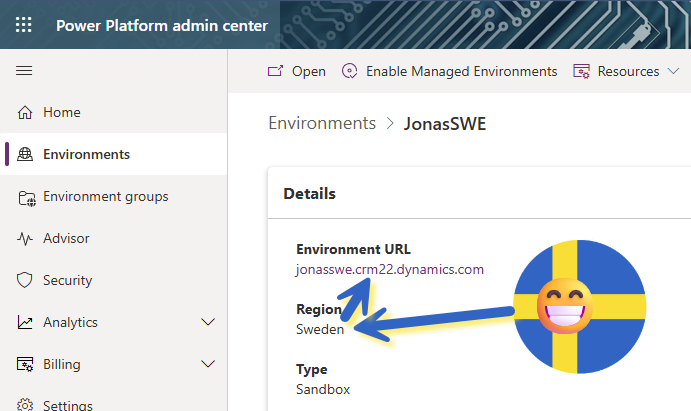Click the Open toolbar button label
The width and height of the screenshot is (691, 411).
coord(309,71)
